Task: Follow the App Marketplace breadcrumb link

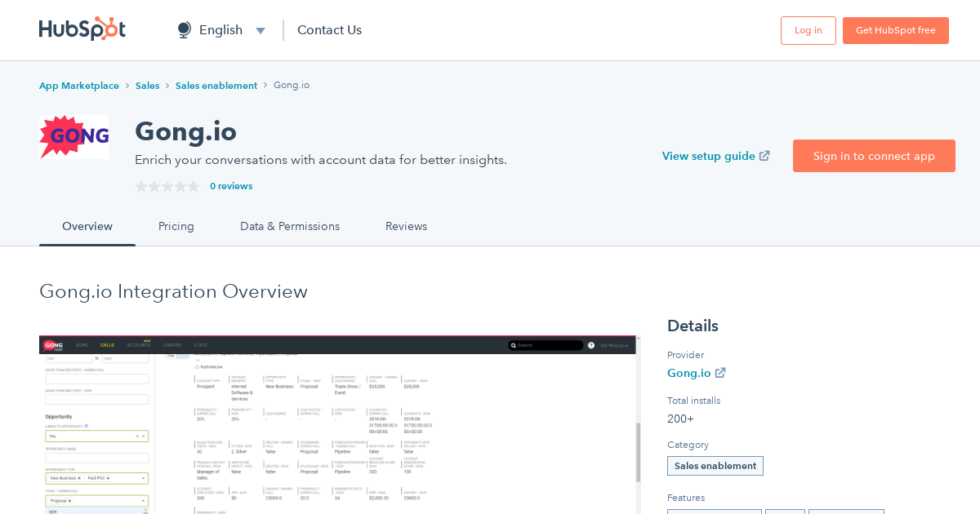Action: point(78,85)
